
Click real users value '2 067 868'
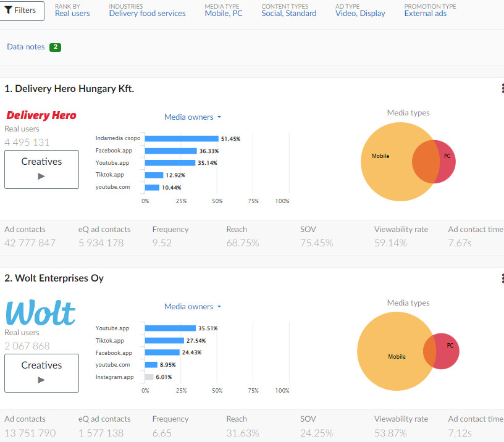(27, 346)
